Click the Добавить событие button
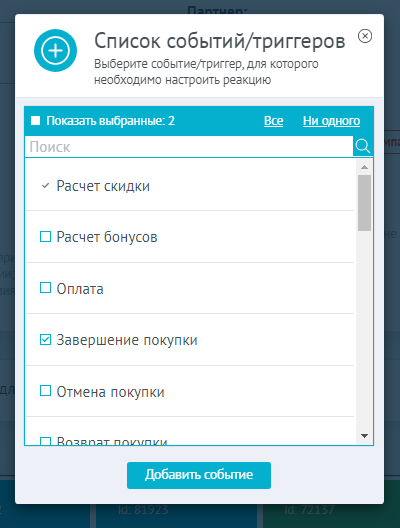Image resolution: width=400 pixels, height=528 pixels. tap(199, 475)
